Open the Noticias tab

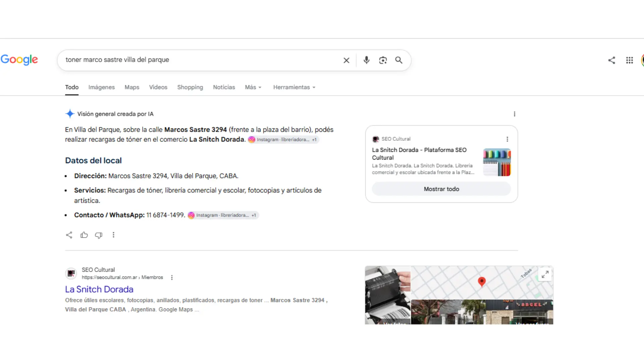(224, 87)
